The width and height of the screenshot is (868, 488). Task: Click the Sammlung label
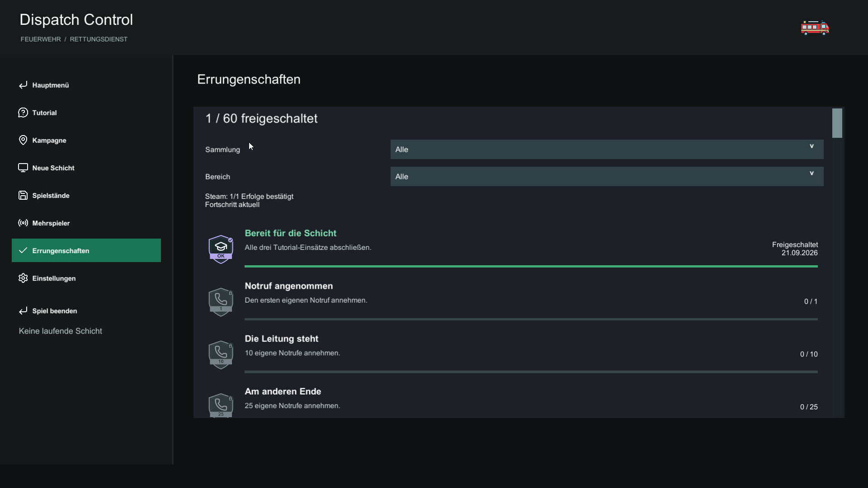click(x=222, y=150)
